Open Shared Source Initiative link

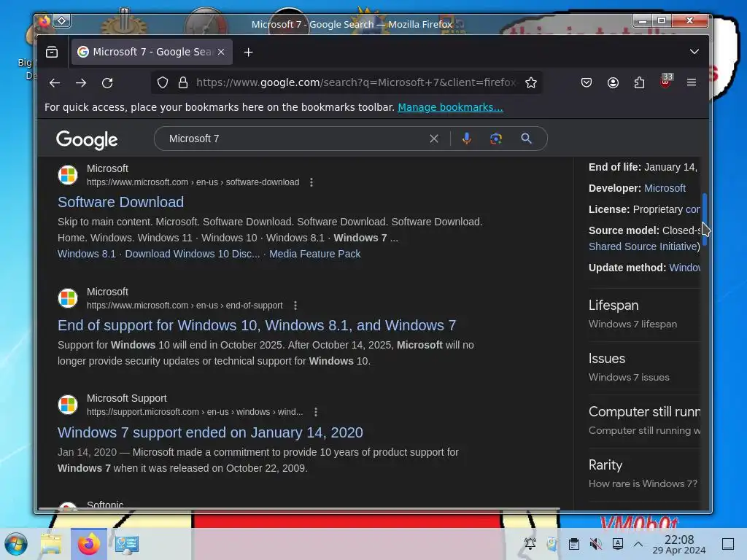pos(643,246)
